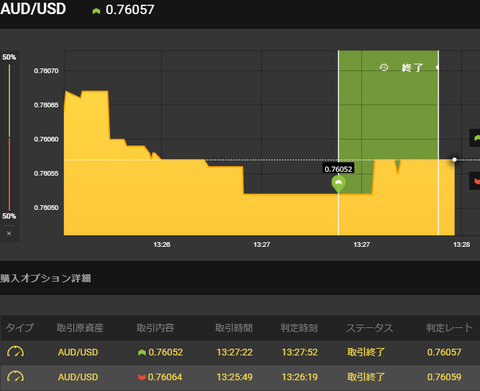The image size is (480, 391).
Task: Click the history clock icon beside 終了
Action: coord(384,68)
